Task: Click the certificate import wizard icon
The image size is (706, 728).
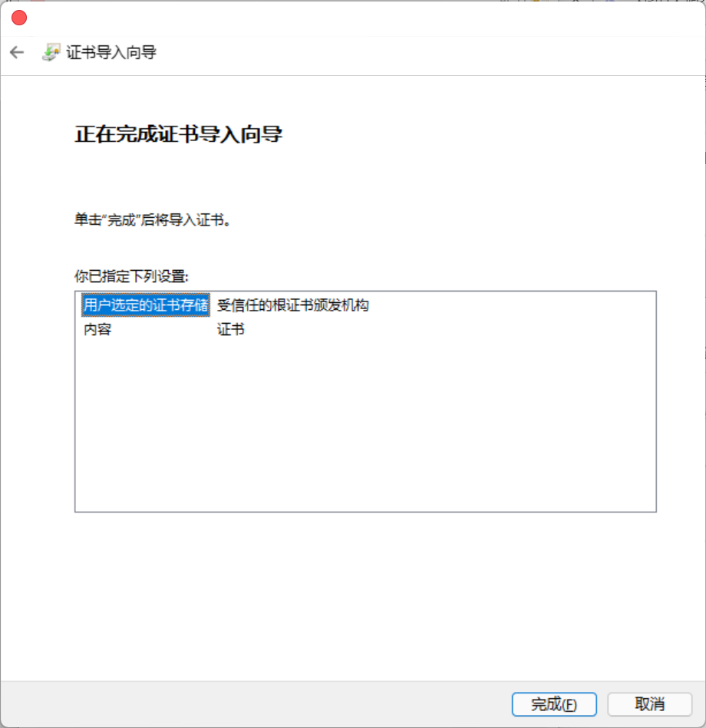Action: pyautogui.click(x=51, y=52)
